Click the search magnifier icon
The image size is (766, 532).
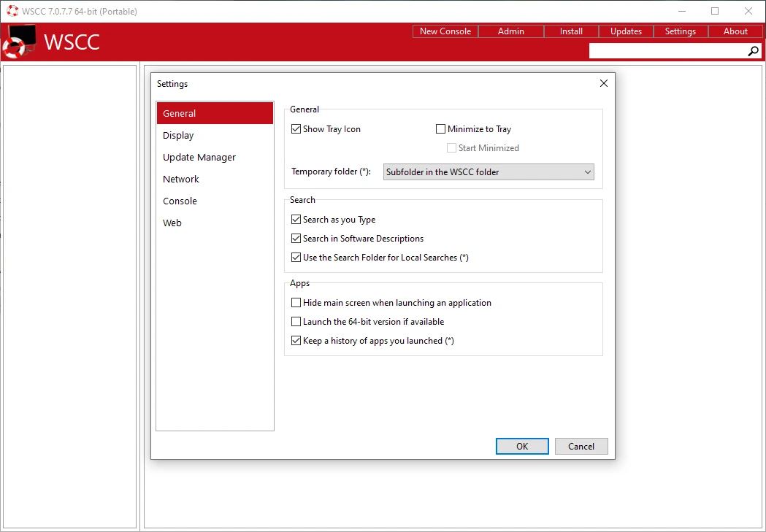[x=754, y=51]
